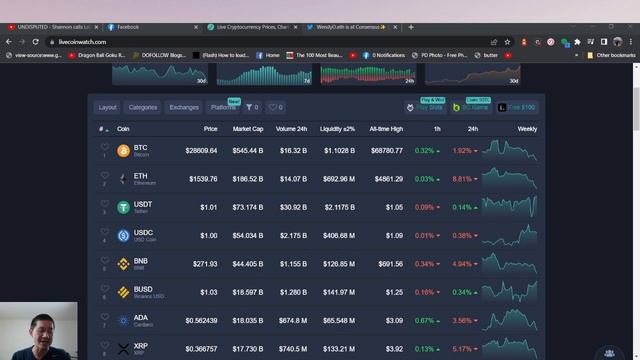Open the Exchanges dropdown
Viewport: 640px width, 360px height.
point(184,107)
